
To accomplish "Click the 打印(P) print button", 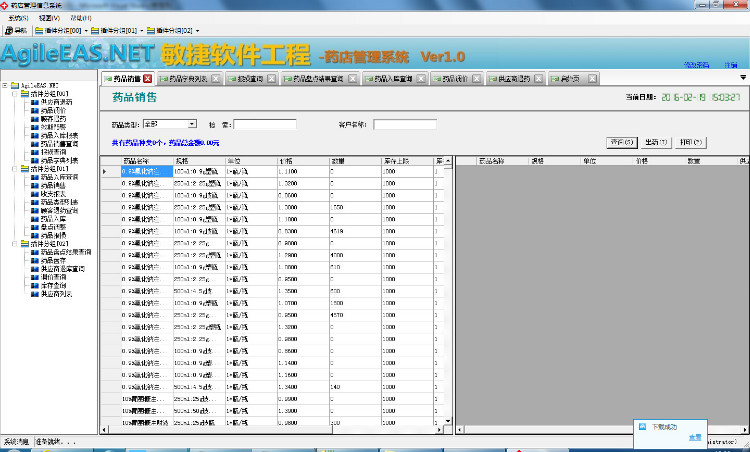I will 690,143.
